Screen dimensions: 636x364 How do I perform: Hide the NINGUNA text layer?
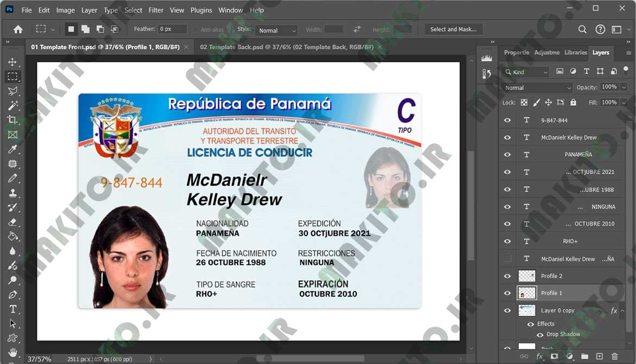(x=507, y=207)
